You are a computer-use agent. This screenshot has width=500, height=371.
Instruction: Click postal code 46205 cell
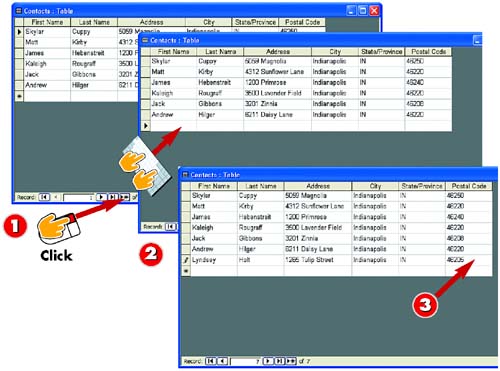(x=469, y=260)
